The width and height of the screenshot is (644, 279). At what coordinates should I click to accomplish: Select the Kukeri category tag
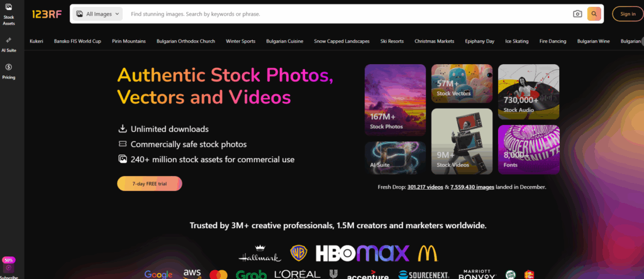(36, 41)
